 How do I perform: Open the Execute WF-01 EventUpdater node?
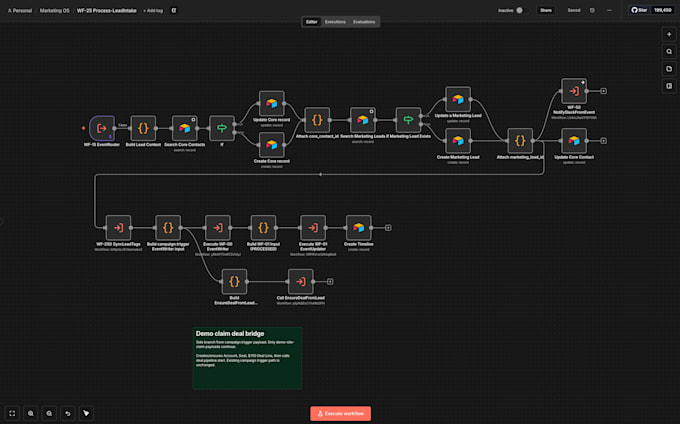(x=313, y=228)
